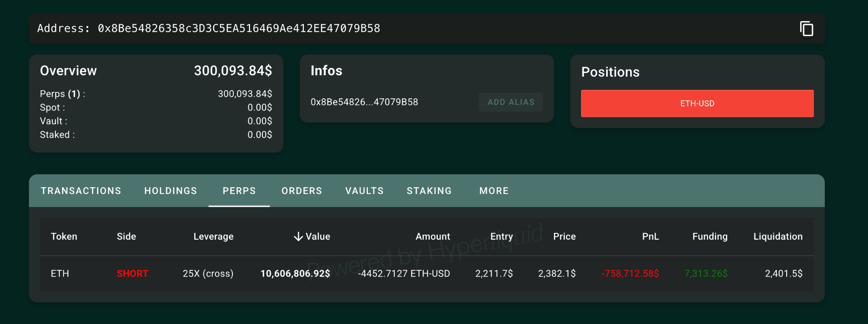Open the Transactions tab
The height and width of the screenshot is (324, 868).
coord(81,191)
